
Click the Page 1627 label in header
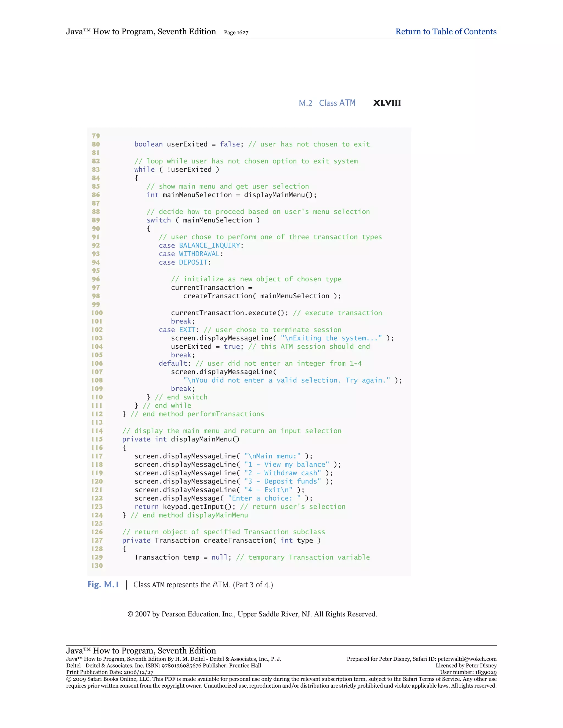tap(236, 33)
